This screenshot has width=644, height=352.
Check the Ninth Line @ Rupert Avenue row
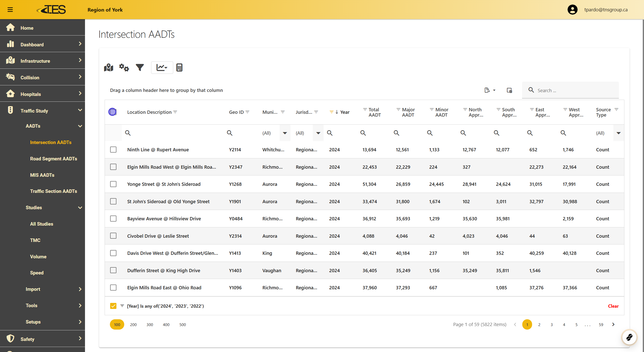pyautogui.click(x=113, y=150)
